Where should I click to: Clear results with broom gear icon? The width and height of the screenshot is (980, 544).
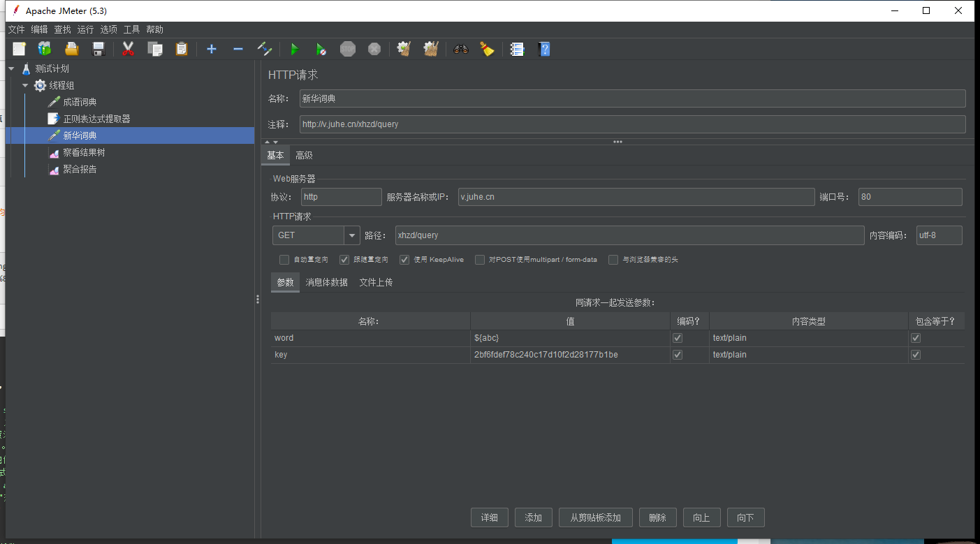pos(404,49)
